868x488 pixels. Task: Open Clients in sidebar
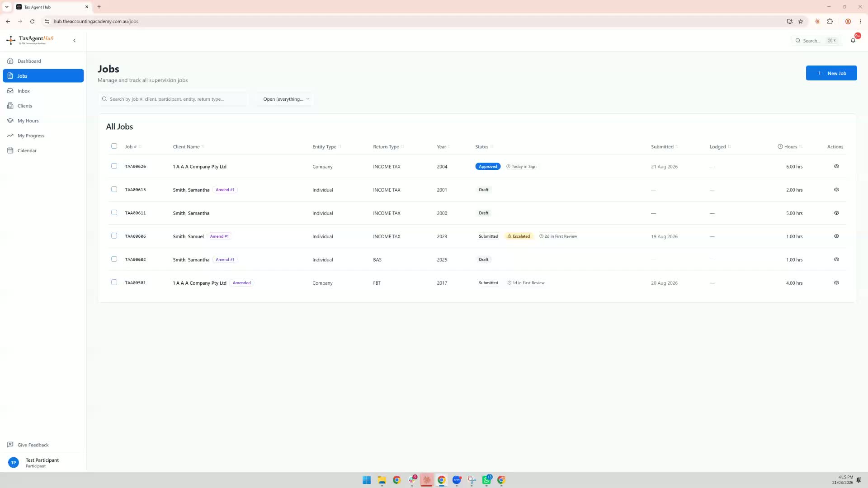point(43,106)
